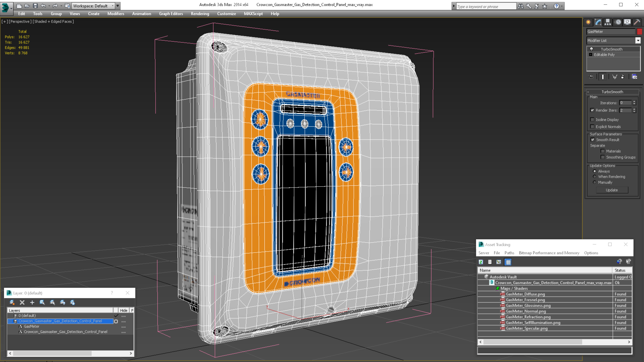Click the Undo arrow icon
644x362 pixels.
(x=43, y=6)
